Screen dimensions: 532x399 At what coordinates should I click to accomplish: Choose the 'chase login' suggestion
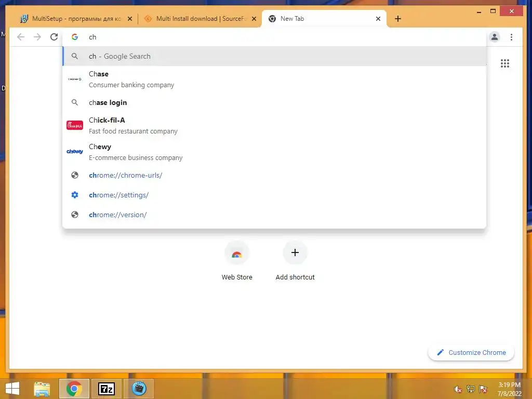coord(274,102)
